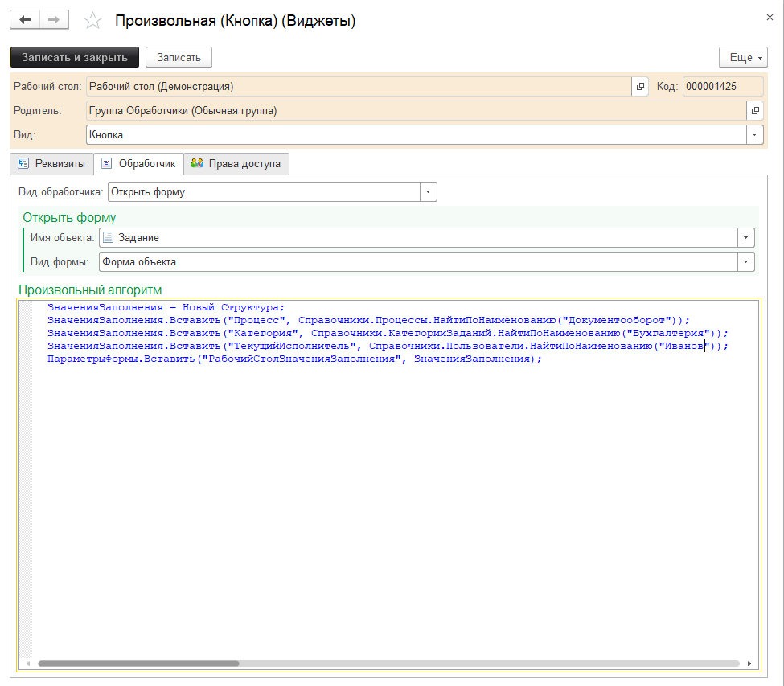784x686 pixels.
Task: Switch to the Реквизиты tab
Action: [52, 164]
